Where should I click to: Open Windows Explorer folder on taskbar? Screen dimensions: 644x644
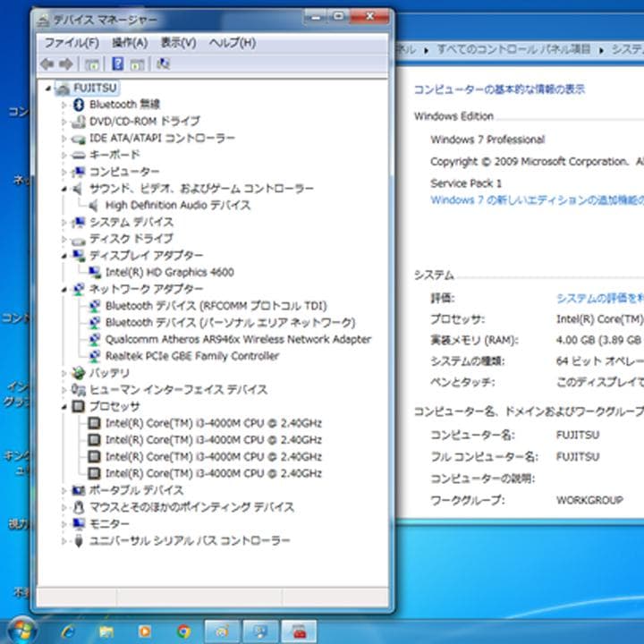coord(106,631)
